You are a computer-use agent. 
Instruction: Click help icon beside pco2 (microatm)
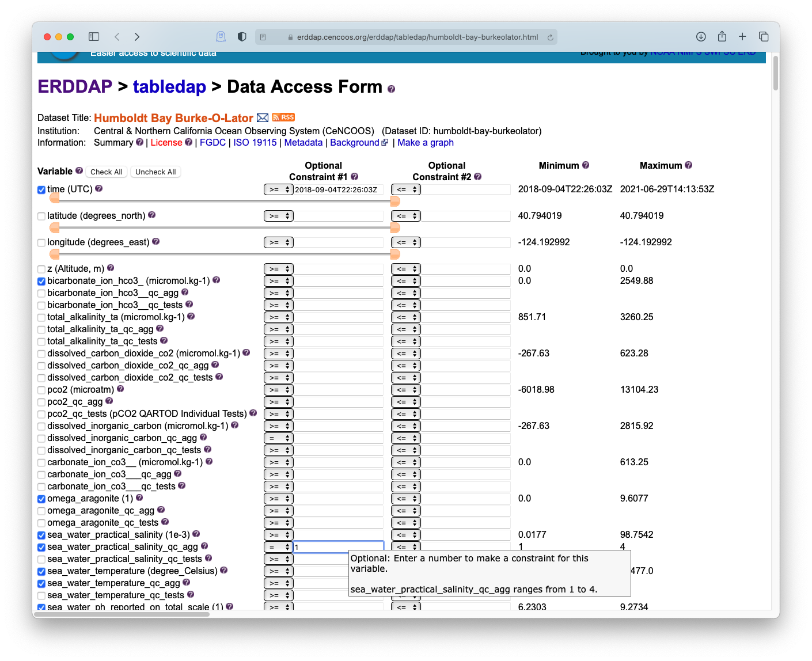pyautogui.click(x=120, y=389)
